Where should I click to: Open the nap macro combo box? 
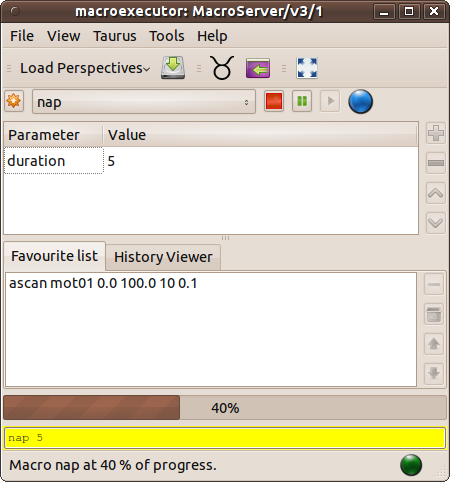tap(144, 102)
